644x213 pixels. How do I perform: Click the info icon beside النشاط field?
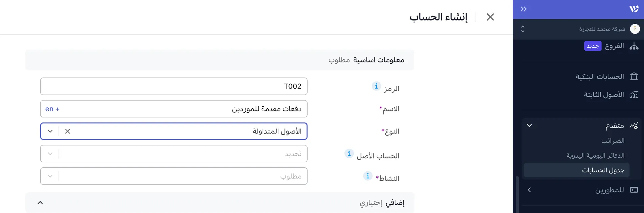pos(368,176)
